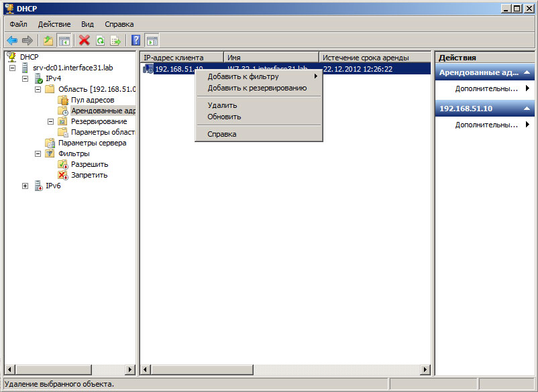
Task: Select Запретить under Фильтры
Action: [x=89, y=175]
